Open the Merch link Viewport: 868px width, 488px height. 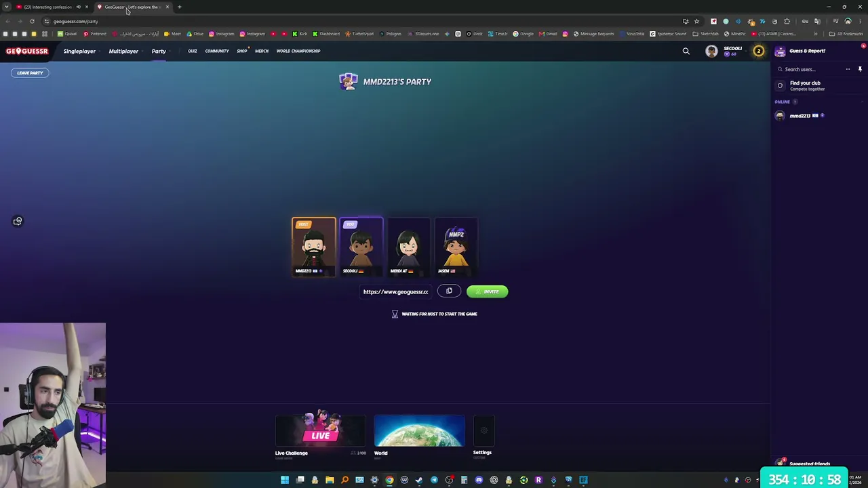pos(262,51)
